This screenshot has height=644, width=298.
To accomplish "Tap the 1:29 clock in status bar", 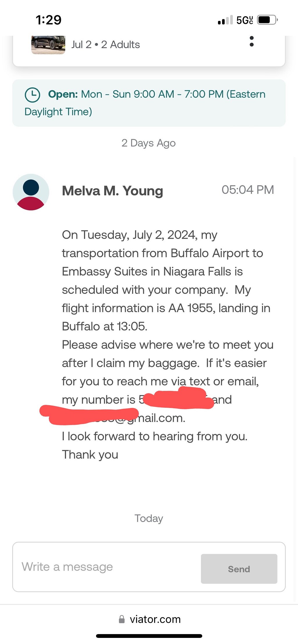I will coord(48,20).
